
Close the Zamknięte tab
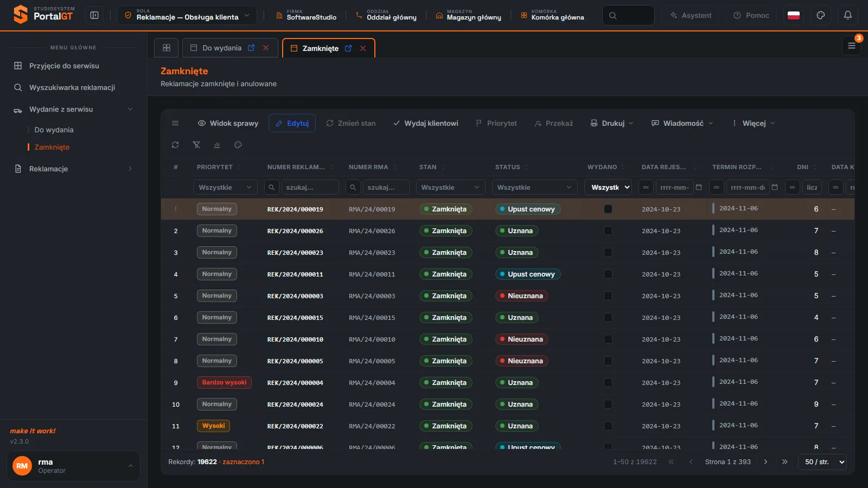click(x=363, y=48)
